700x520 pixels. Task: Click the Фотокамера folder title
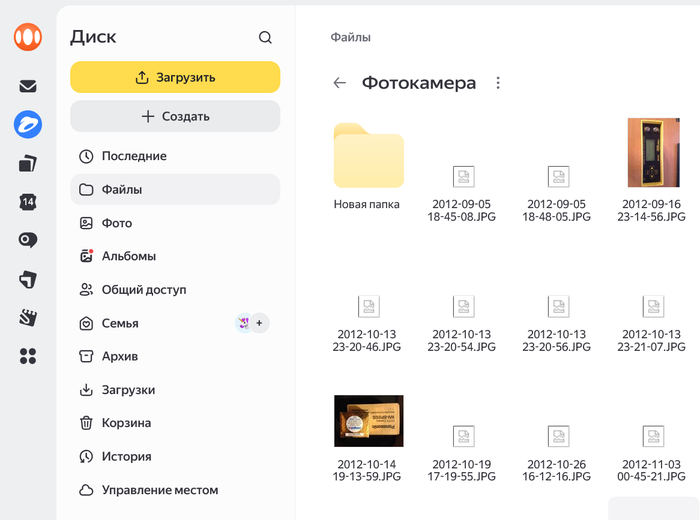[419, 83]
